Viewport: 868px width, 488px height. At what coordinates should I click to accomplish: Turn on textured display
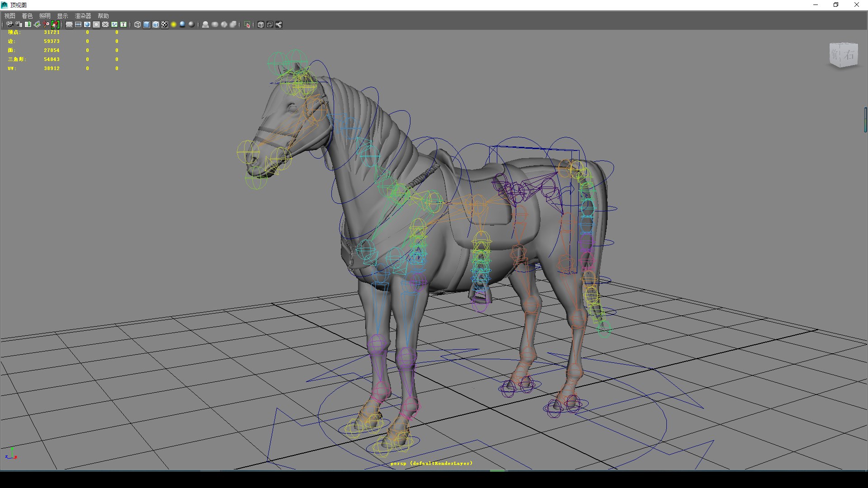click(x=165, y=24)
